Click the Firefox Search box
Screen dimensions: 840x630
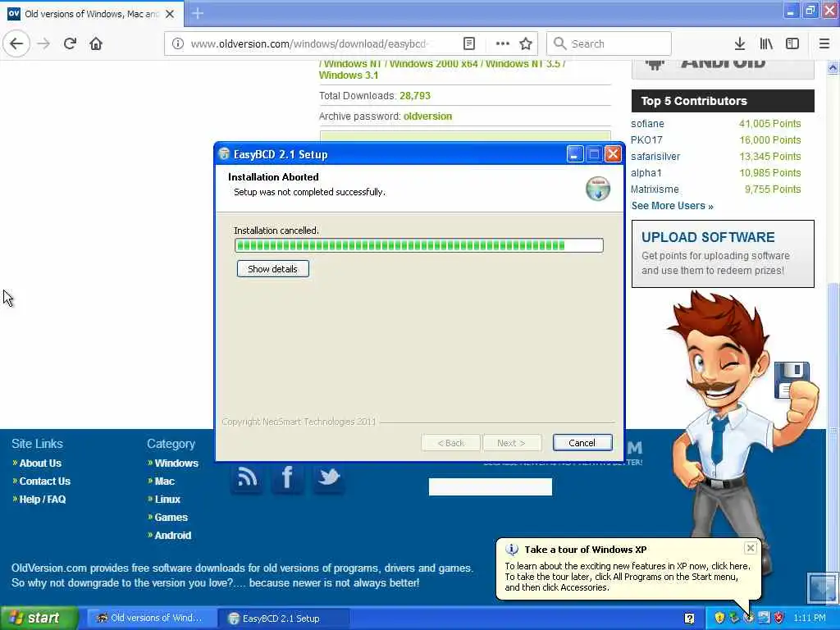click(609, 43)
